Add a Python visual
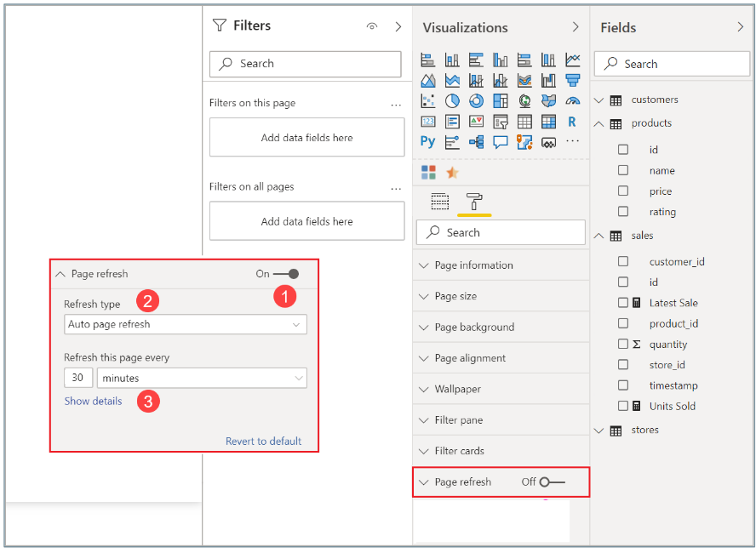 click(x=427, y=142)
